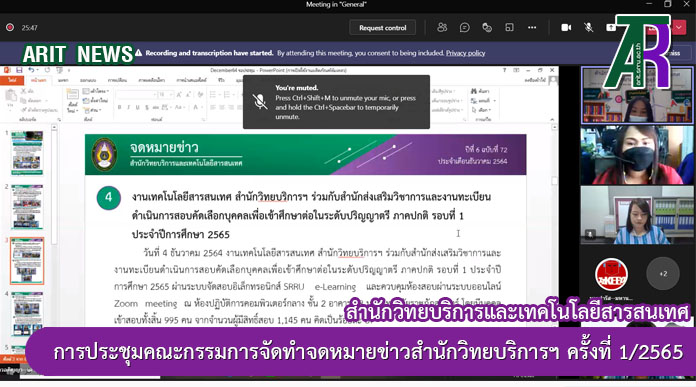The height and width of the screenshot is (387, 696).
Task: Switch to the Animations ribbon tab
Action: tap(151, 80)
